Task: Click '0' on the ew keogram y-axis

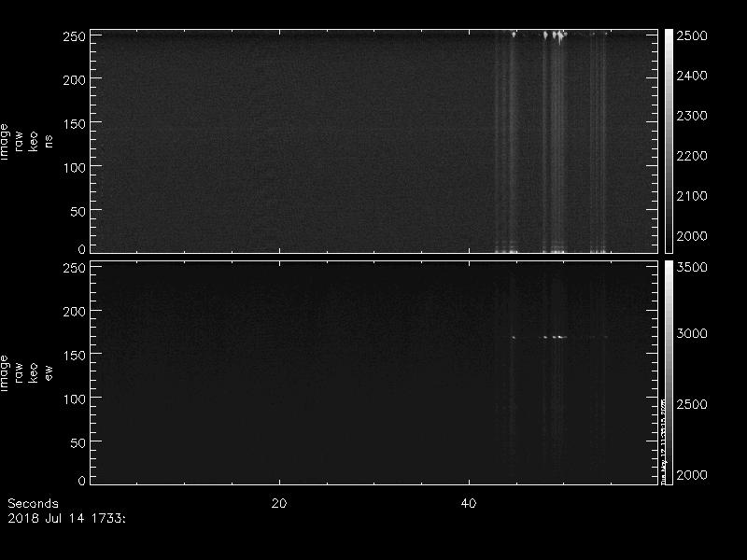Action: (82, 481)
